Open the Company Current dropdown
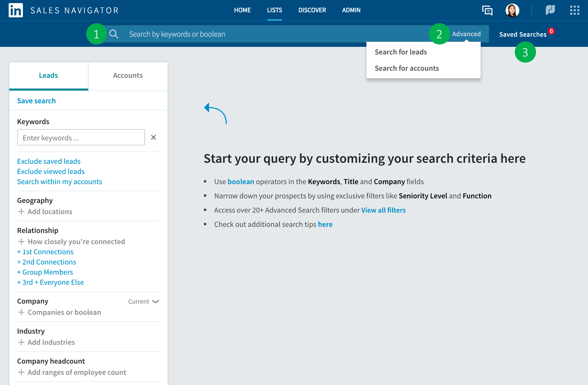 [x=144, y=301]
